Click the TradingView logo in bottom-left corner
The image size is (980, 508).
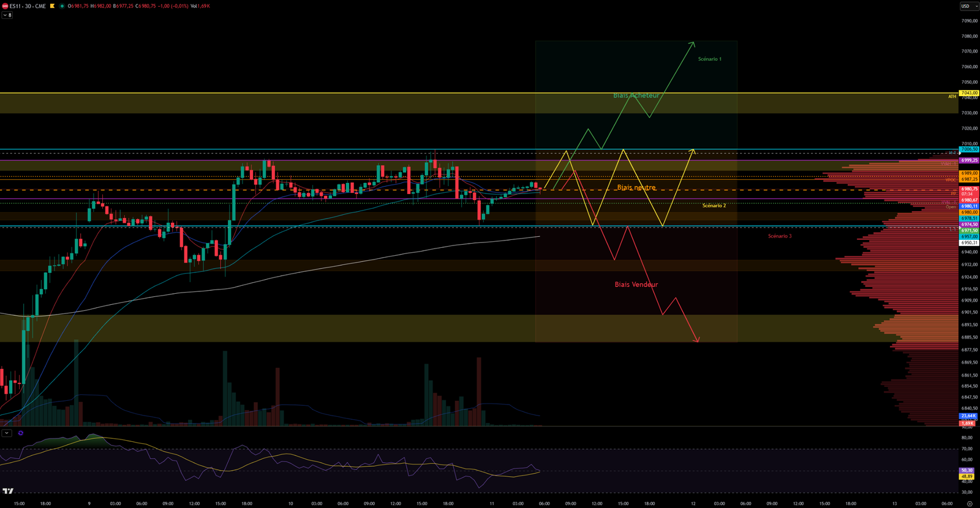pos(8,491)
